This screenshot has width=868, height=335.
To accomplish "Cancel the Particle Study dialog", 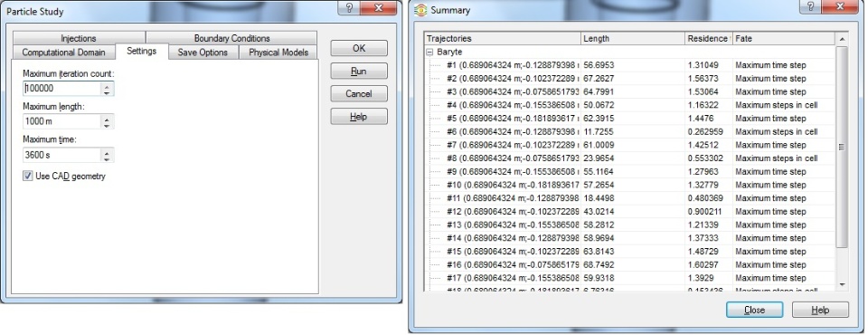I will point(359,94).
